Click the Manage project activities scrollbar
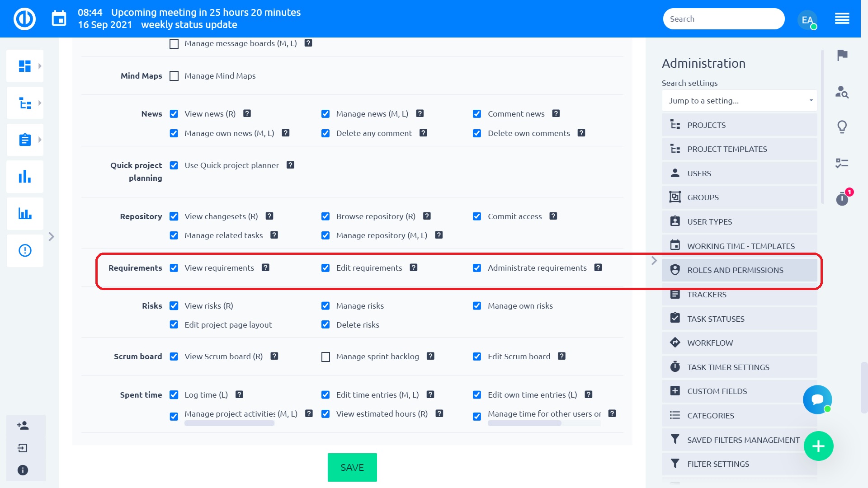The image size is (868, 488). (229, 423)
